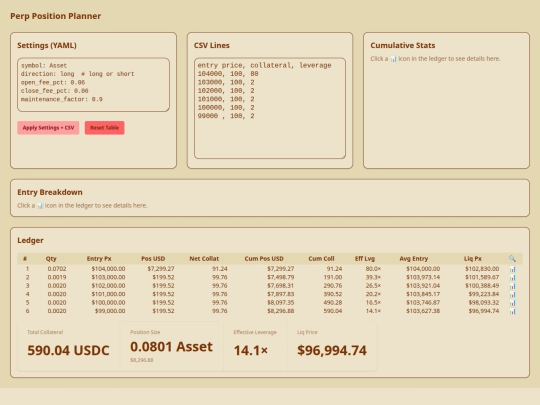
Task: Open chart details for ledger row 2
Action: [x=512, y=278]
